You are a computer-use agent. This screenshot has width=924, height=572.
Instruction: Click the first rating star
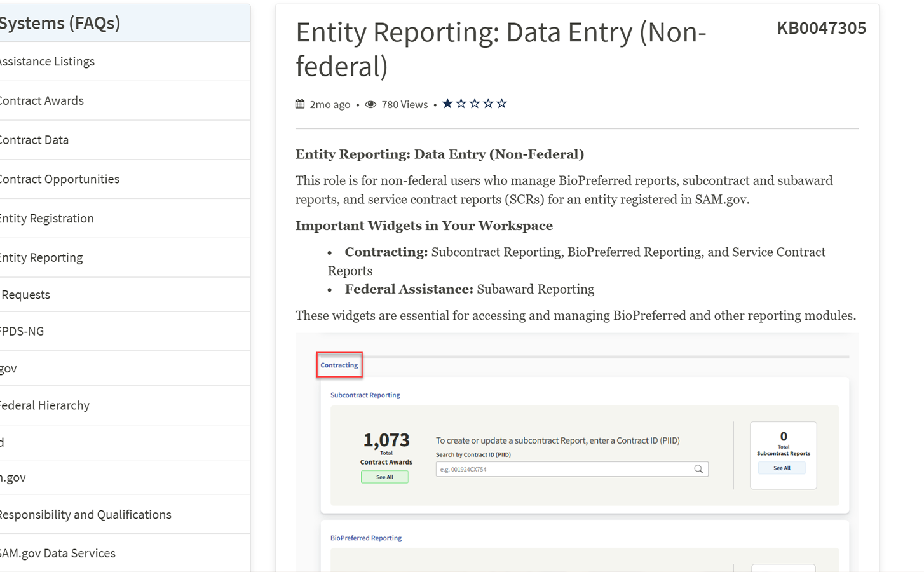click(447, 104)
